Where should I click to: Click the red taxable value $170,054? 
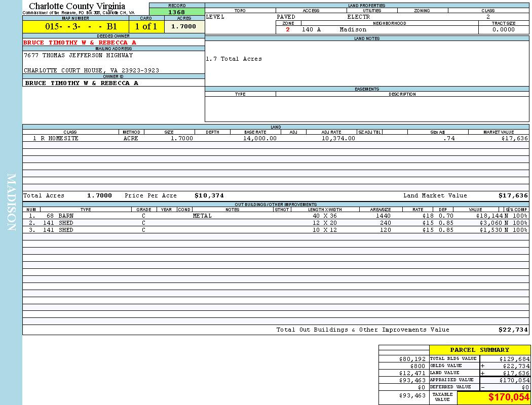(x=509, y=397)
